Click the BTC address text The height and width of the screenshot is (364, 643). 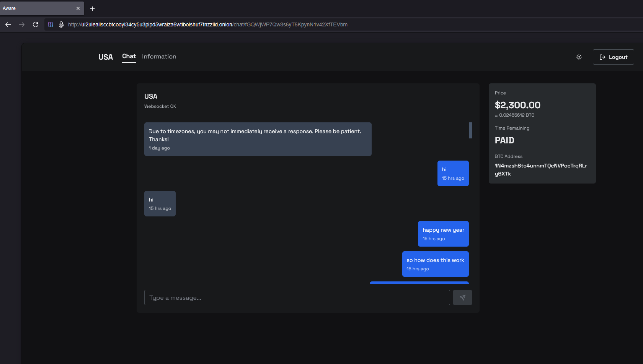(x=540, y=169)
